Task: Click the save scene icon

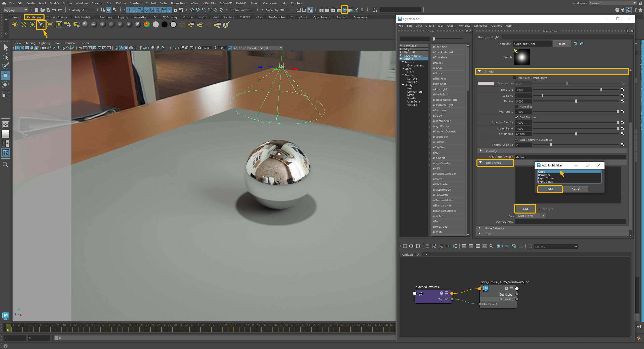Action: (48, 10)
